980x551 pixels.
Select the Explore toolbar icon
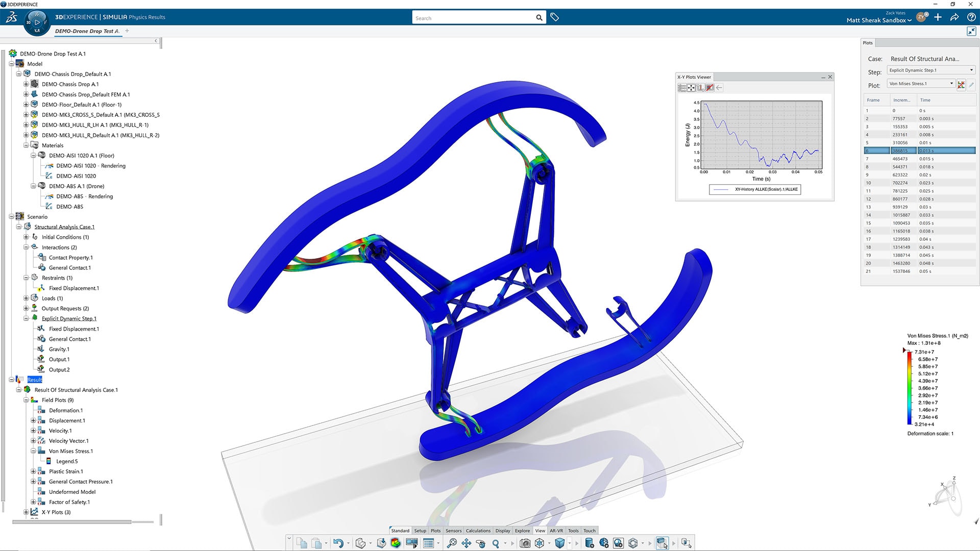(523, 530)
